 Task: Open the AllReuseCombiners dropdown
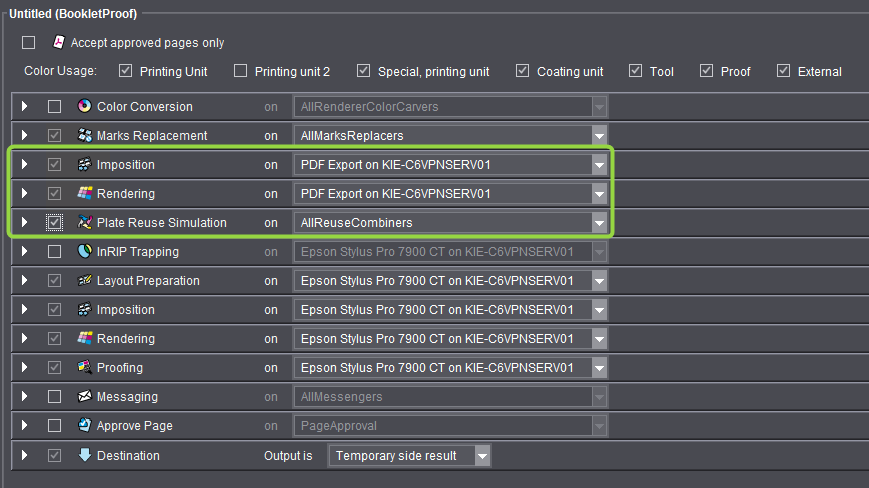pos(599,223)
